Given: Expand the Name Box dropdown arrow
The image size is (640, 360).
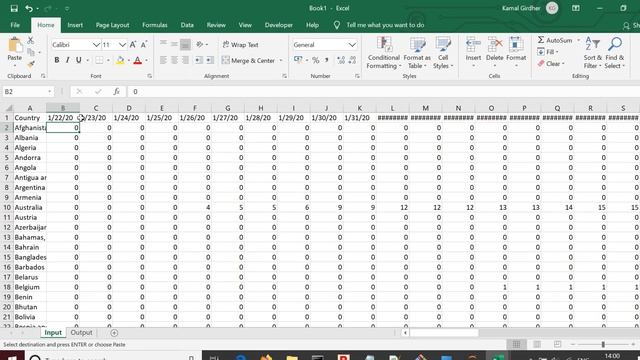Looking at the screenshot, I should pyautogui.click(x=49, y=92).
